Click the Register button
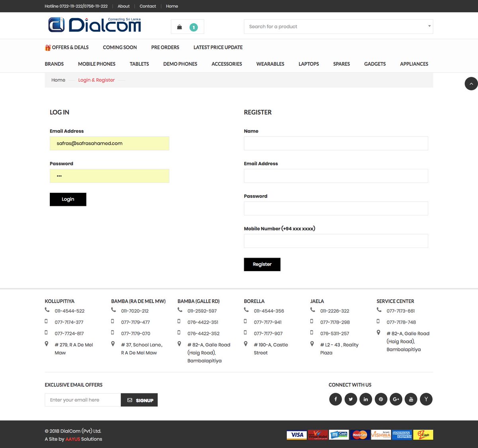Image resolution: width=478 pixels, height=448 pixels. click(262, 264)
